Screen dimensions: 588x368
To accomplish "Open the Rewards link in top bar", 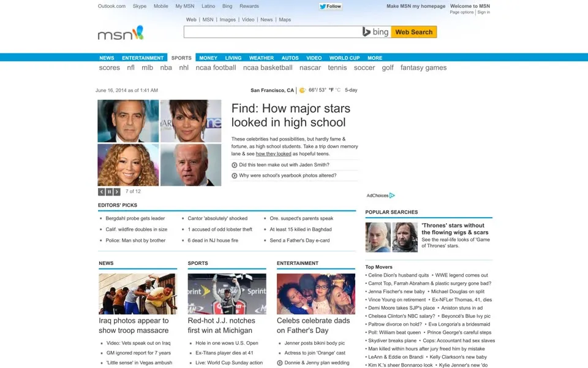I will [249, 6].
